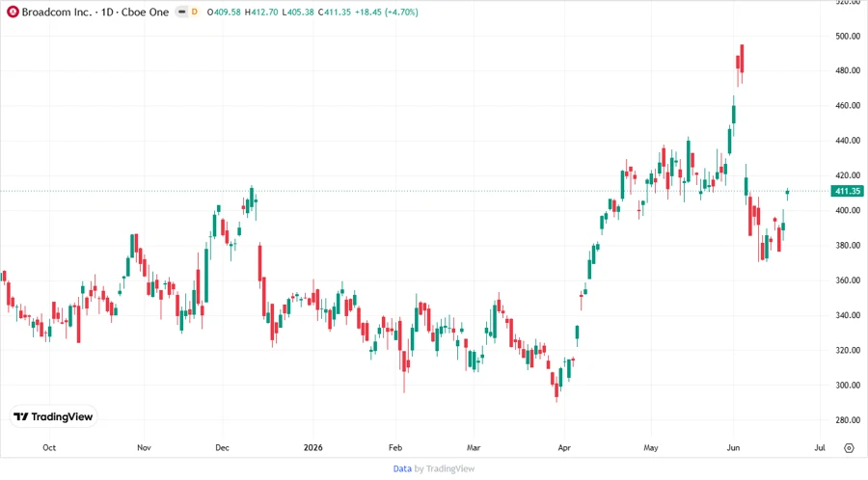Screen dimensions: 868x480
Task: Click the 440.00 price axis label
Action: [x=848, y=141]
